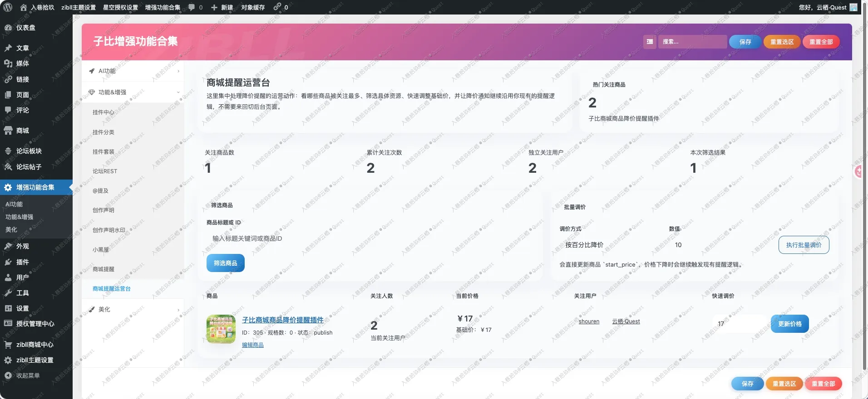
Task: Expand the AI功能 panel section
Action: (x=133, y=71)
